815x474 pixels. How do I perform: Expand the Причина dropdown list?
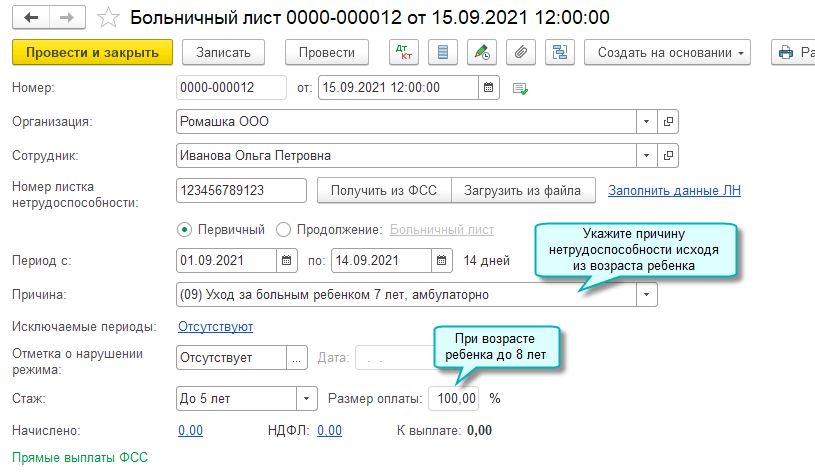(x=647, y=295)
